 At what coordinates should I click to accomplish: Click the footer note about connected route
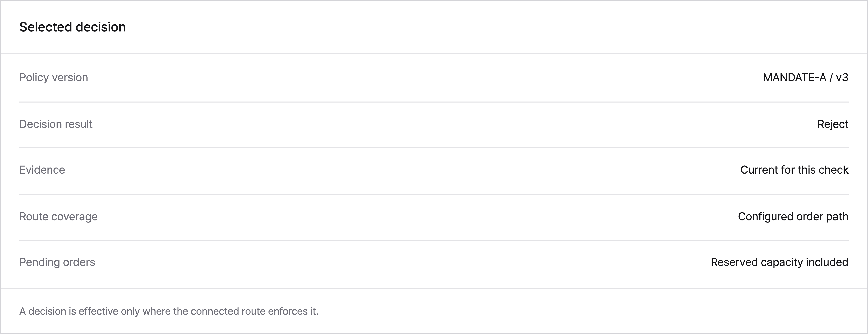(169, 311)
